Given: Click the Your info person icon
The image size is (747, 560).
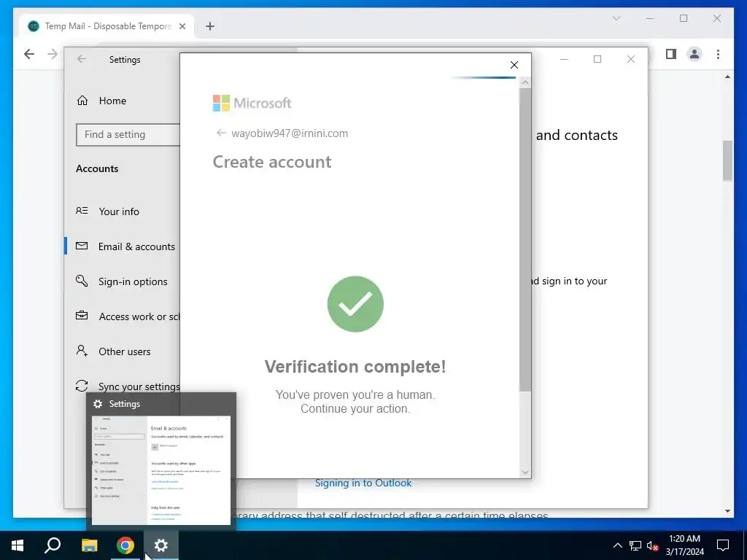Looking at the screenshot, I should [x=82, y=211].
